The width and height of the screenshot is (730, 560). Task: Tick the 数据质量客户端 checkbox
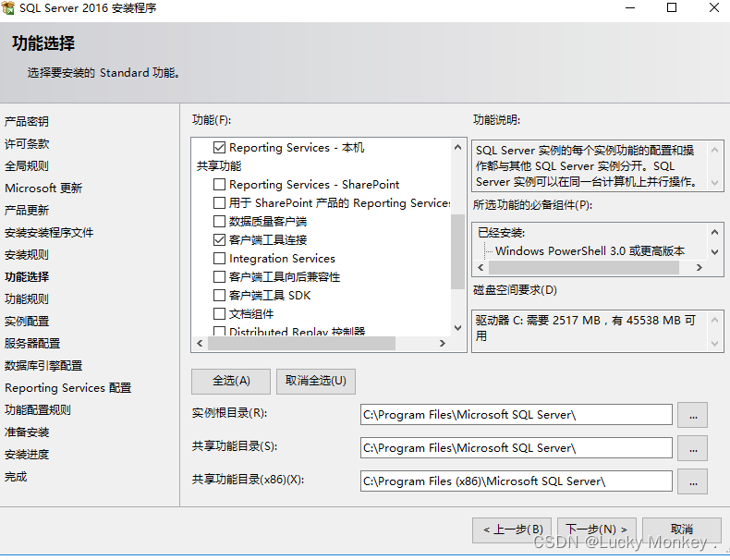(219, 221)
